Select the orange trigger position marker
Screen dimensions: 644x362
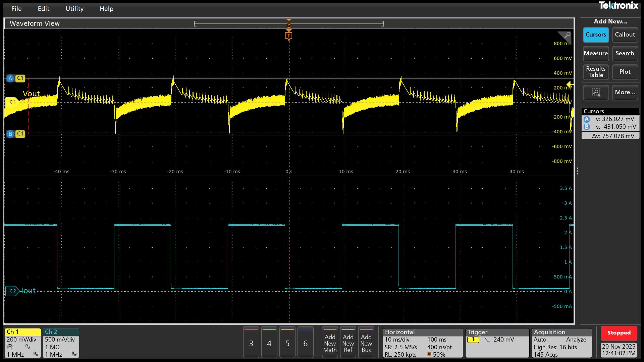click(x=289, y=36)
